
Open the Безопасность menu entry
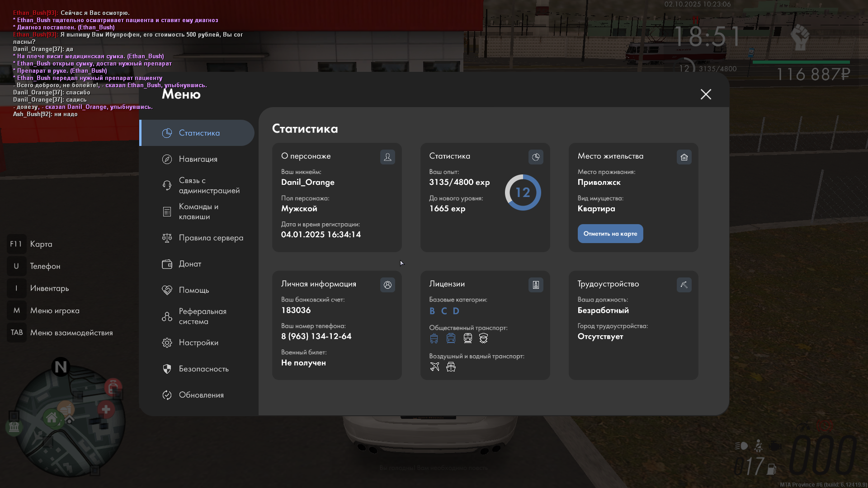coord(203,369)
